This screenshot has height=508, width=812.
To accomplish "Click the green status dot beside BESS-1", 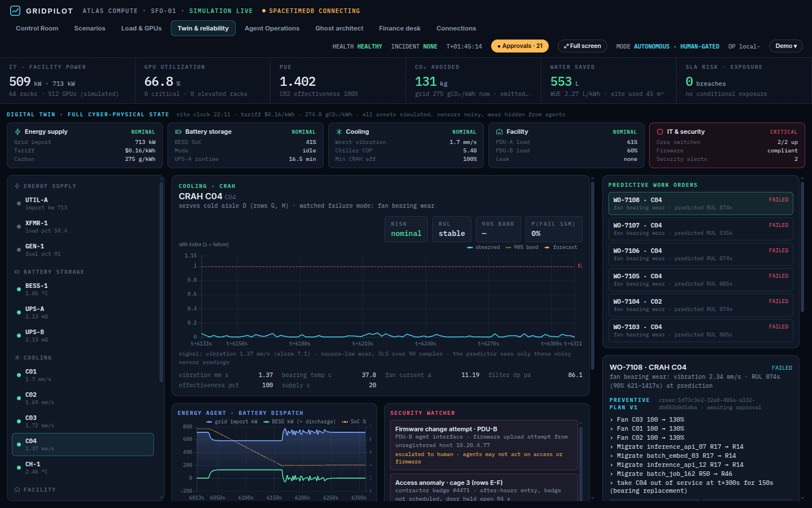I will (x=19, y=290).
